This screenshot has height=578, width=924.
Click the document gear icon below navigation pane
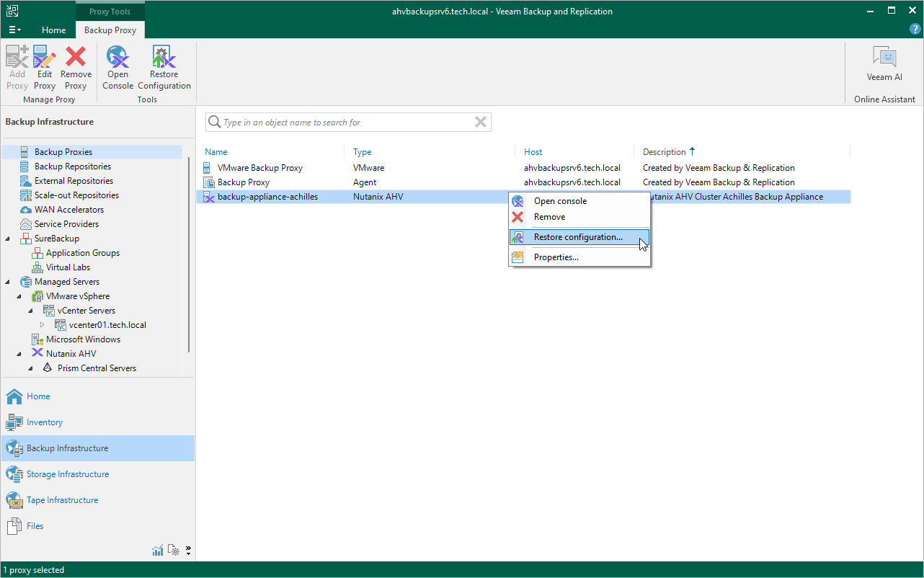pos(174,551)
